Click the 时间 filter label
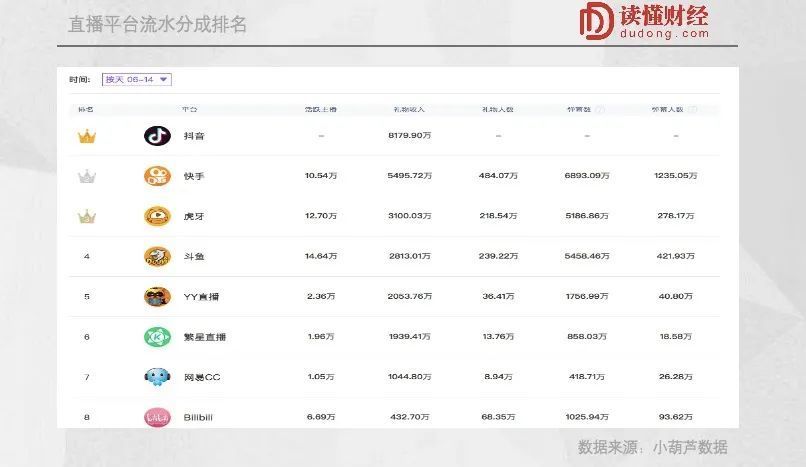Viewport: 806px width, 467px height. (x=80, y=80)
